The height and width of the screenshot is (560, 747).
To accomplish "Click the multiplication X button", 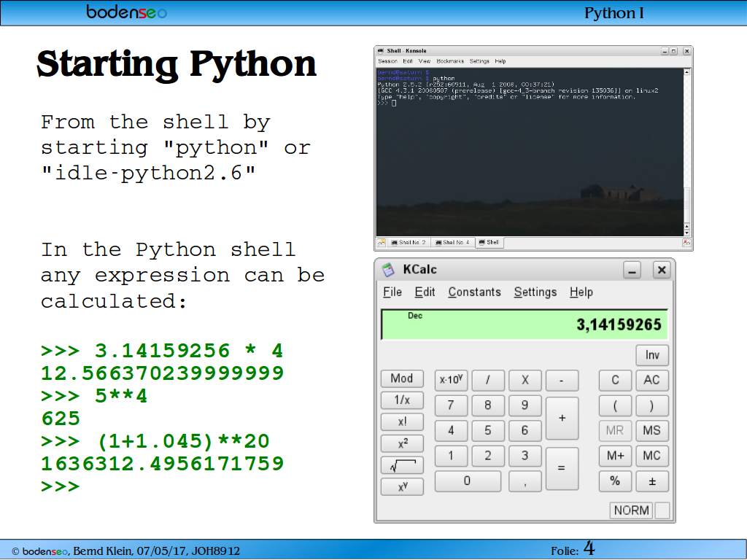I will point(525,380).
